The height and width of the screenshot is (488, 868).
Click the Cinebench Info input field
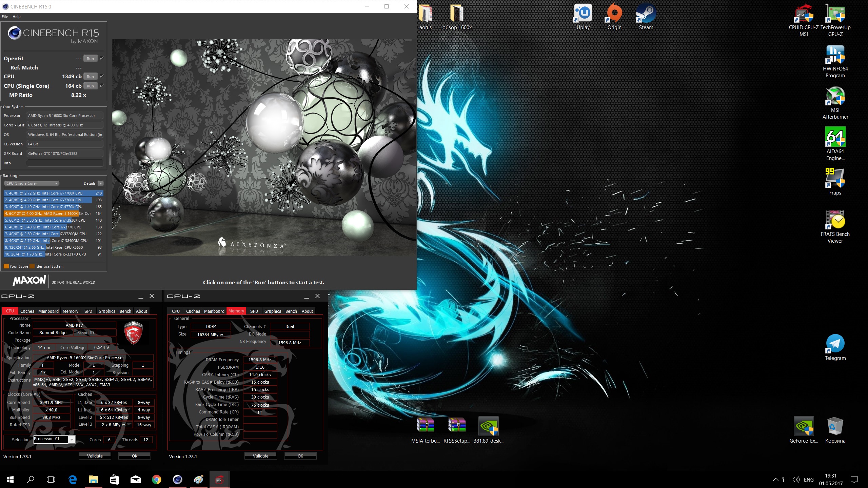point(65,163)
